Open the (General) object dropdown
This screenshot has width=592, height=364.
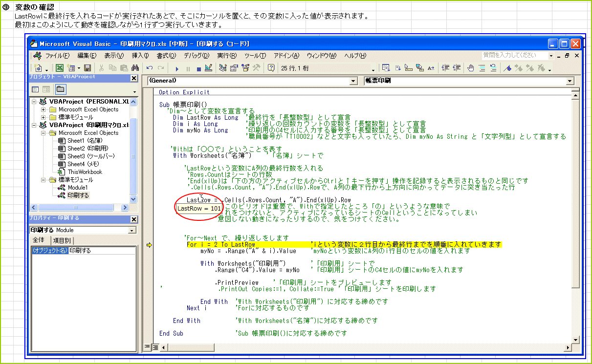[x=353, y=81]
